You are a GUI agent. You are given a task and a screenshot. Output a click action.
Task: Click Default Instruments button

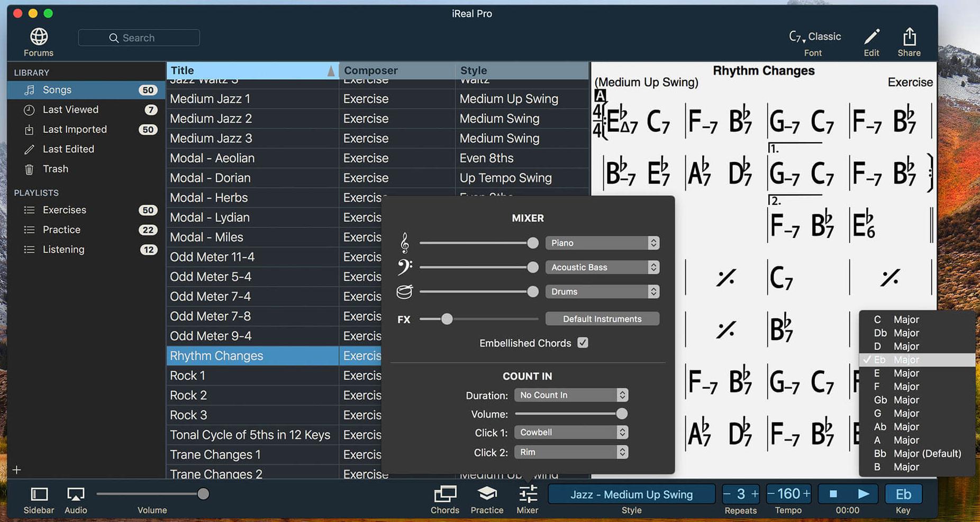(603, 319)
